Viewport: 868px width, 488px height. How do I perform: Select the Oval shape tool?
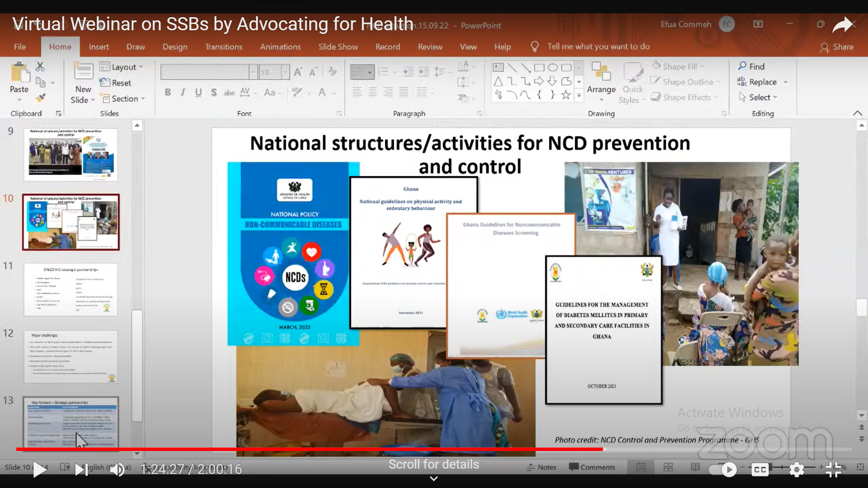(x=552, y=67)
